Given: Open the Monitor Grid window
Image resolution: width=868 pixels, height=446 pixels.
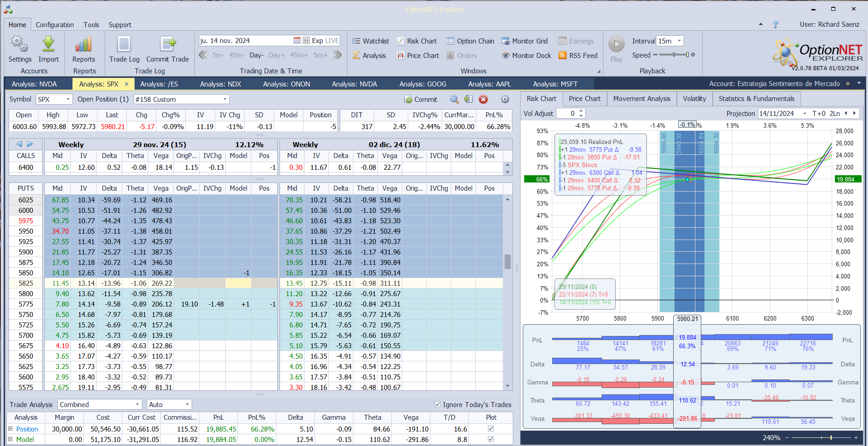Looking at the screenshot, I should tap(525, 41).
